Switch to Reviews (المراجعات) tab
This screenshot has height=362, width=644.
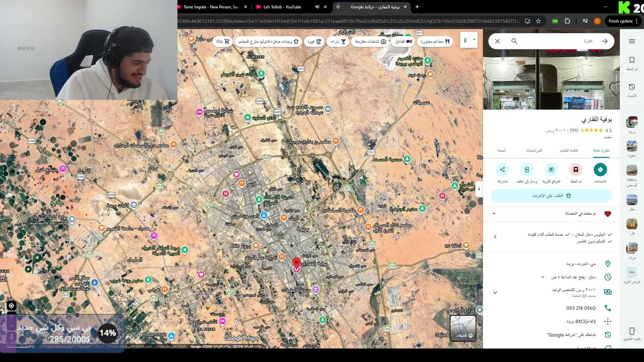[534, 150]
